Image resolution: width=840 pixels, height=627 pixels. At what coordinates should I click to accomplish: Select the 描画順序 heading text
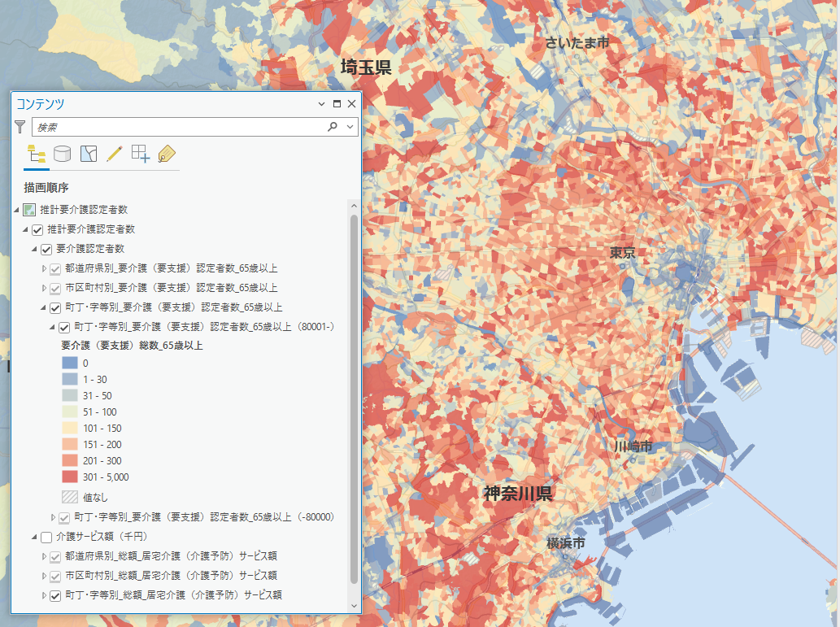(x=46, y=188)
